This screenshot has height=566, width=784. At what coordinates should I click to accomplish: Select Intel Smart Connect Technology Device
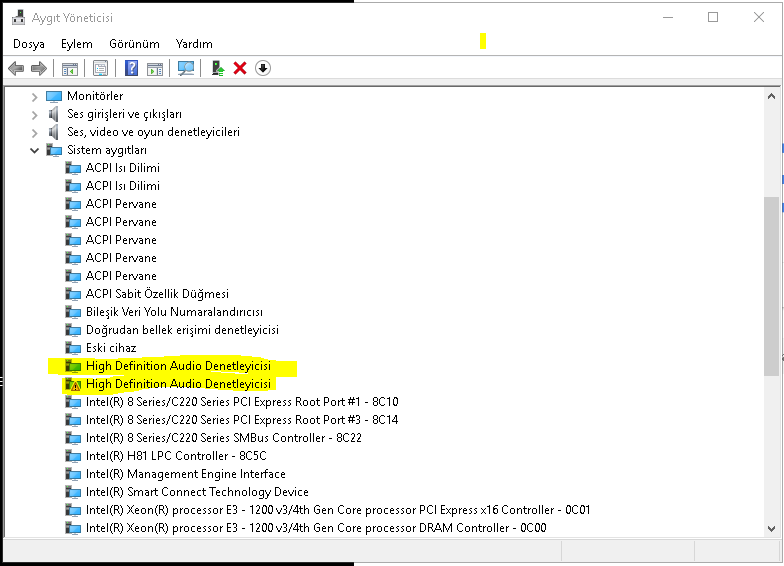pyautogui.click(x=197, y=492)
